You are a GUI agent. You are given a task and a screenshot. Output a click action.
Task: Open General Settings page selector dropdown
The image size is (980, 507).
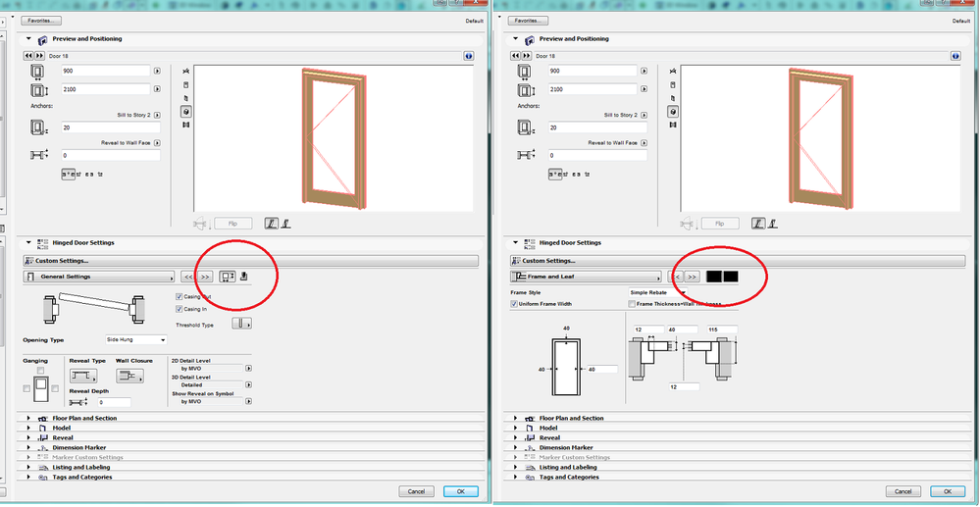(x=99, y=277)
